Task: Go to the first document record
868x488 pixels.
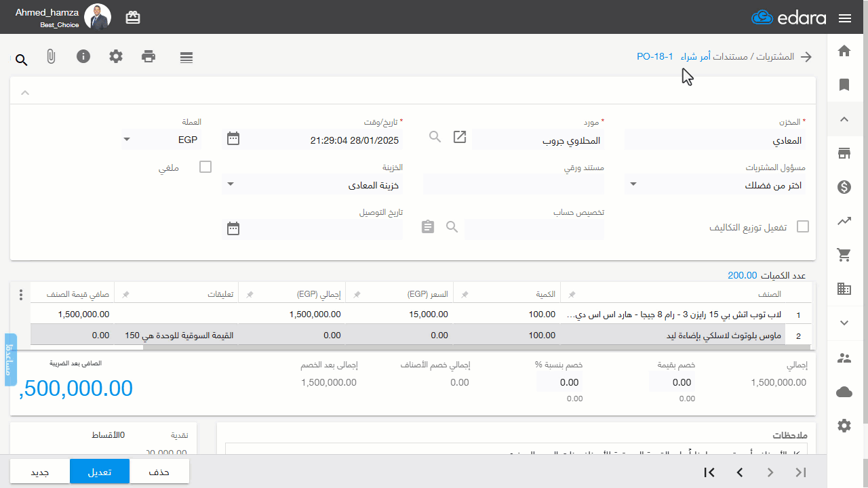Action: pyautogui.click(x=709, y=472)
